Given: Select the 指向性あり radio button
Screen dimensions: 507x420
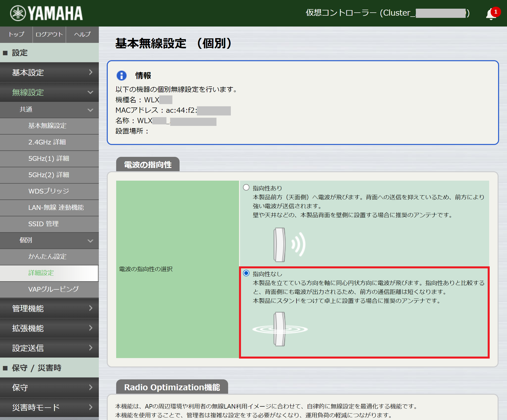Looking at the screenshot, I should (x=246, y=188).
